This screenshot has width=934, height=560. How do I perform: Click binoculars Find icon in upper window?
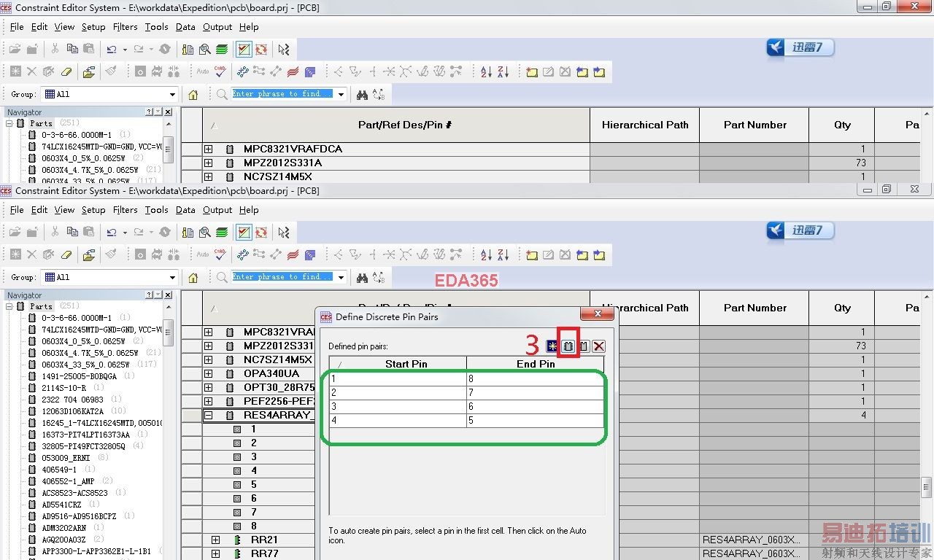(362, 94)
